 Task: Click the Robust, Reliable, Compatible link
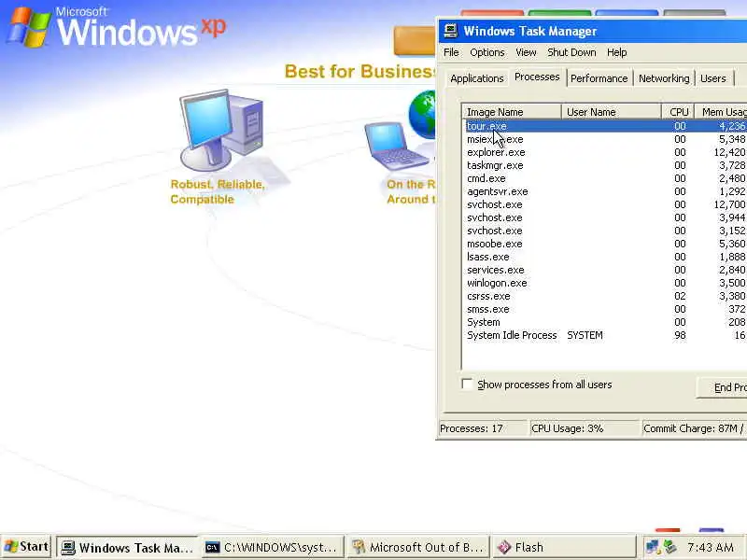click(218, 191)
